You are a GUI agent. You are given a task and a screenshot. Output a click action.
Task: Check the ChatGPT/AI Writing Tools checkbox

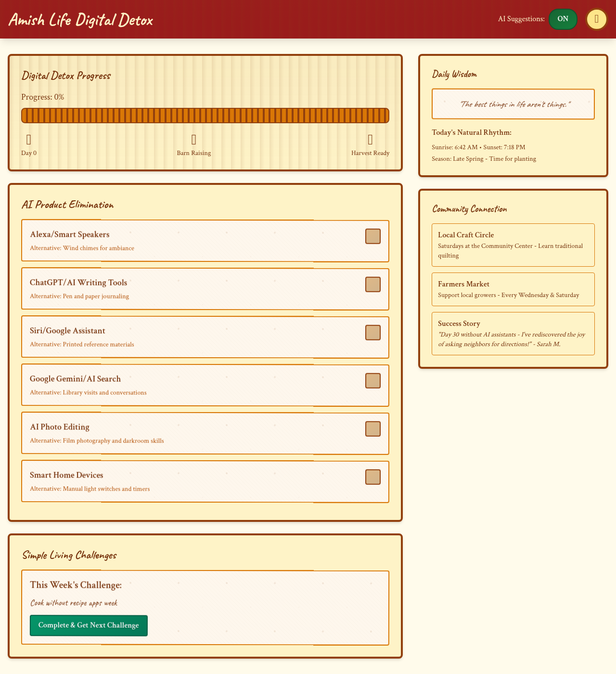coord(372,284)
